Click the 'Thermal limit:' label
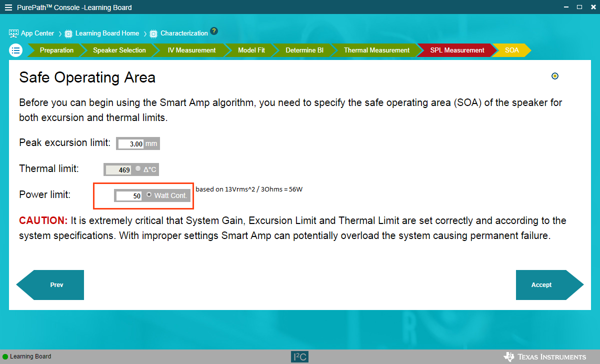The width and height of the screenshot is (600, 364). coord(49,169)
